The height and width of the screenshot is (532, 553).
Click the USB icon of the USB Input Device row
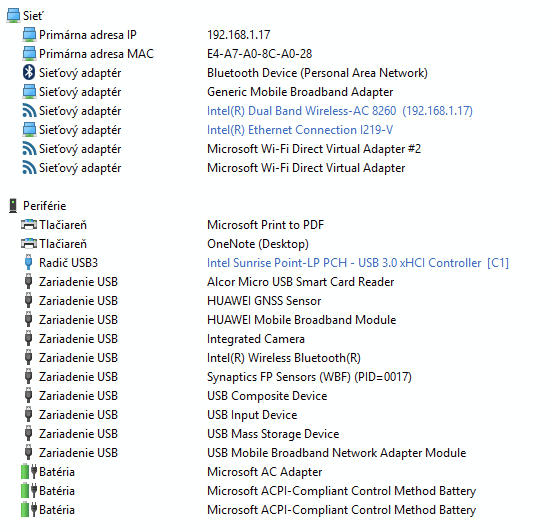point(29,415)
